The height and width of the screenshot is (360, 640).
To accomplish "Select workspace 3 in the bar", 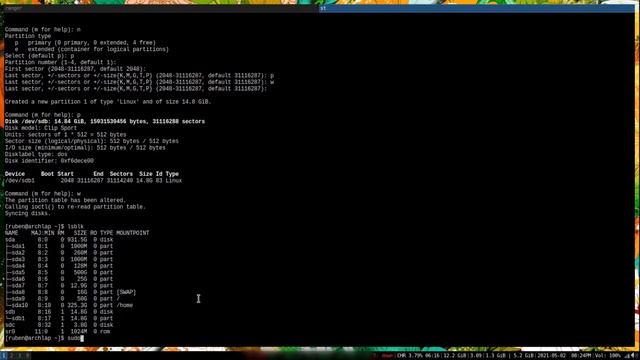I will (x=19, y=356).
